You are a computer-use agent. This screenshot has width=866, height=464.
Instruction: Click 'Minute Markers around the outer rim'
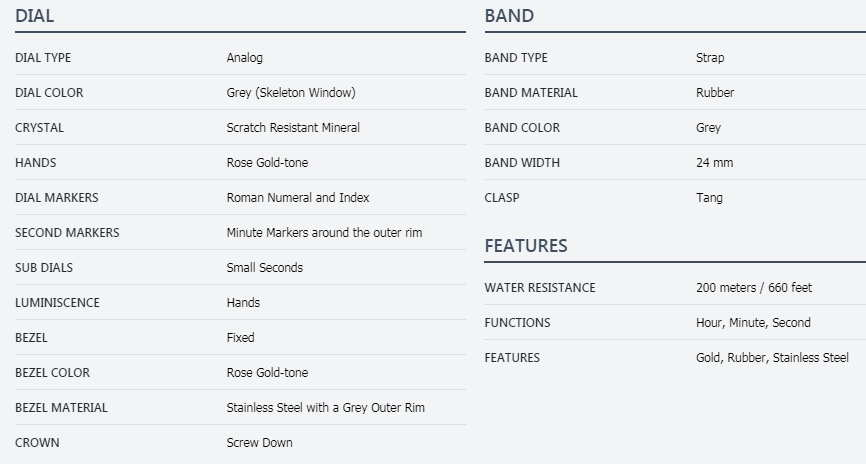click(x=324, y=233)
